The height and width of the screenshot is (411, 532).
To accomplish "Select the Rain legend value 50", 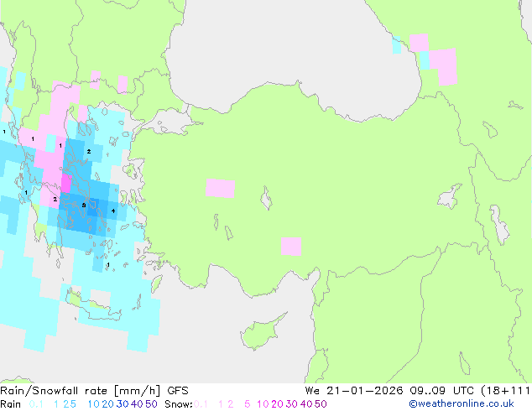I will click(x=151, y=404).
